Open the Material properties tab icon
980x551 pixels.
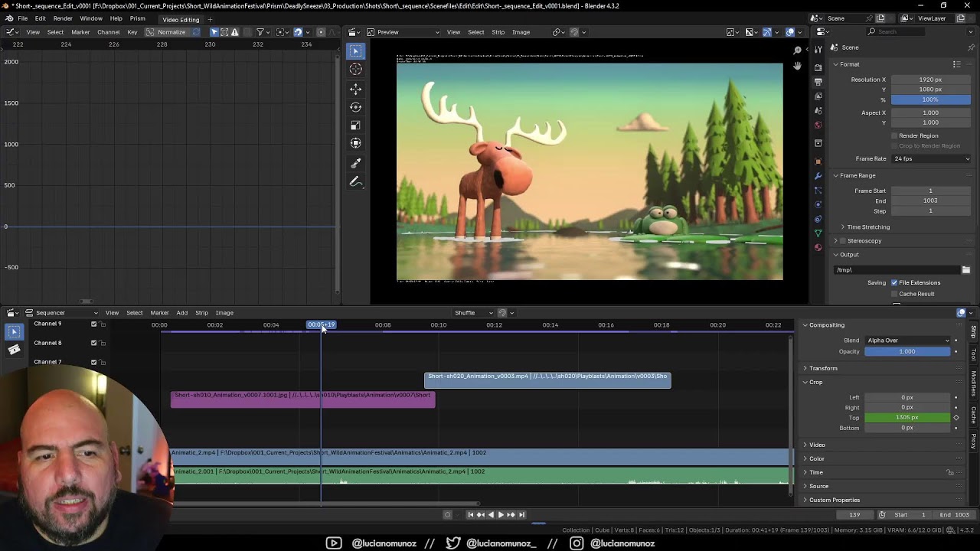tap(818, 247)
